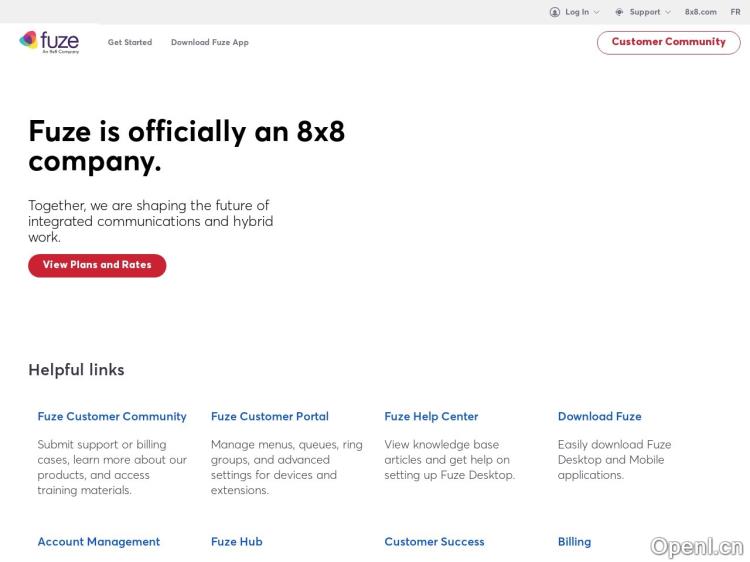Open the Customer Success link
Screen dimensions: 750x562
click(434, 541)
